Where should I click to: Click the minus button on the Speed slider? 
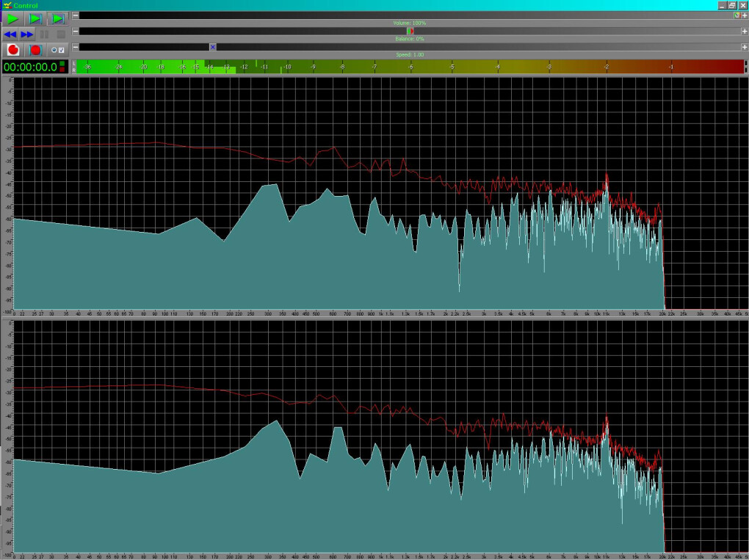[x=75, y=47]
